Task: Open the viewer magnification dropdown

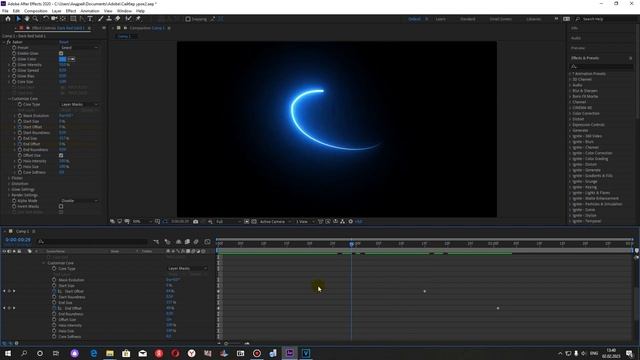Action: pos(142,222)
